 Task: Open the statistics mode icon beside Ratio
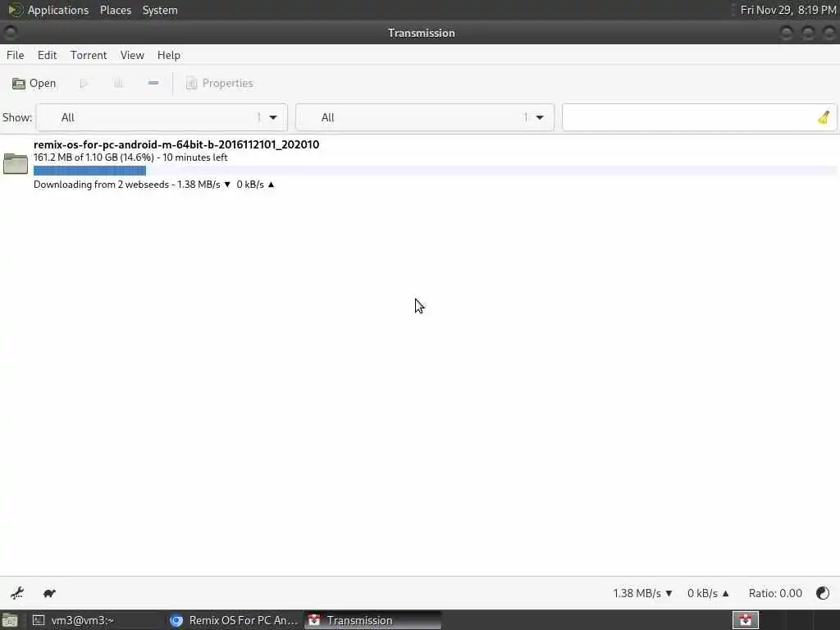pyautogui.click(x=823, y=593)
